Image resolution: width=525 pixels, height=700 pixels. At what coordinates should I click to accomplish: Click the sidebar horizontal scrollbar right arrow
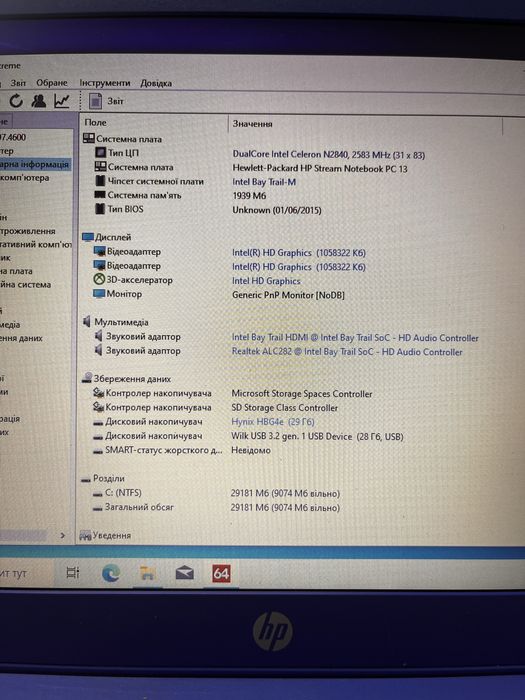click(x=63, y=535)
